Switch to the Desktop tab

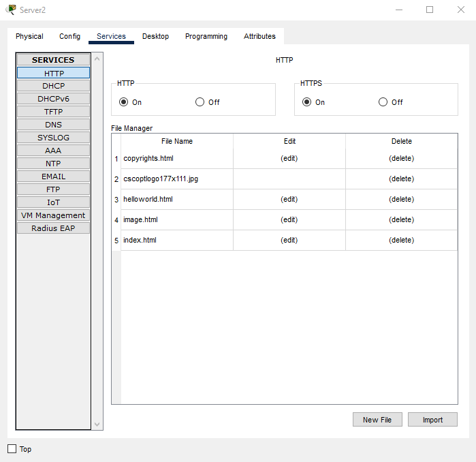point(155,36)
